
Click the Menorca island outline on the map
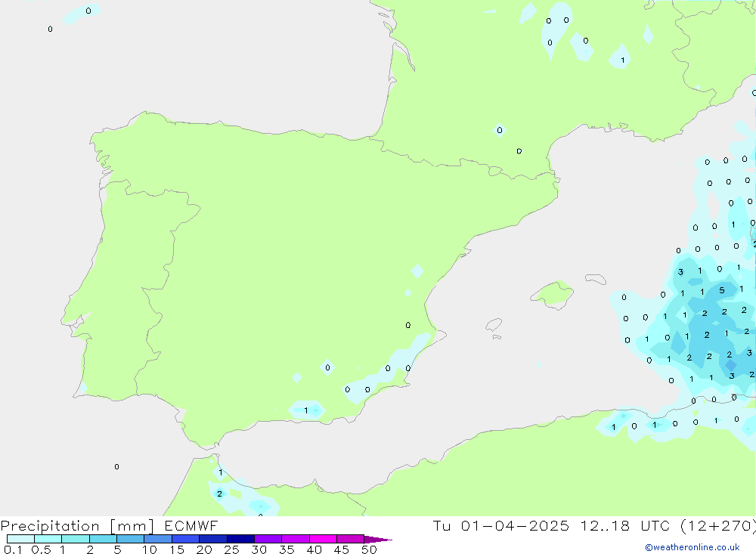(596, 279)
